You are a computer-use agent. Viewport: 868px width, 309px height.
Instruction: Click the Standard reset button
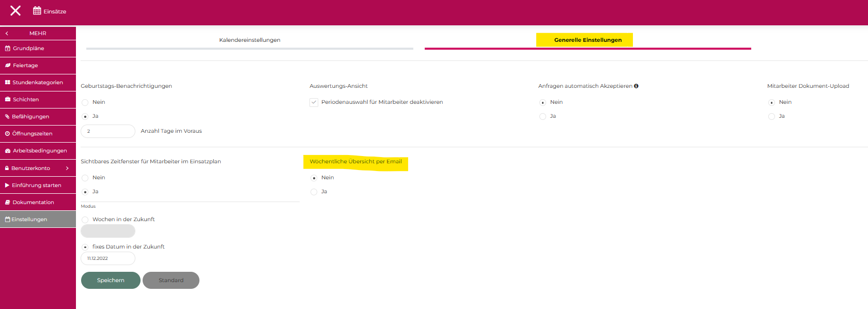click(171, 281)
